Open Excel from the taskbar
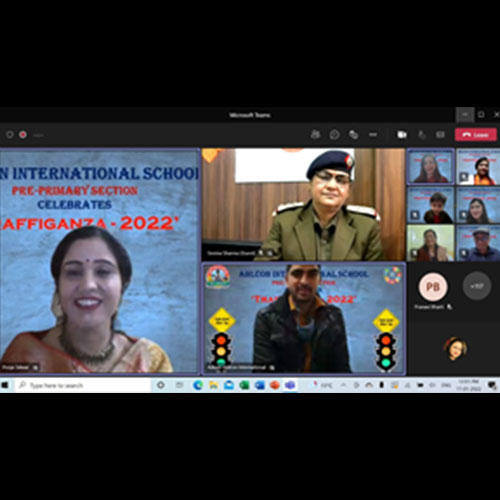The height and width of the screenshot is (500, 500). pos(244,385)
